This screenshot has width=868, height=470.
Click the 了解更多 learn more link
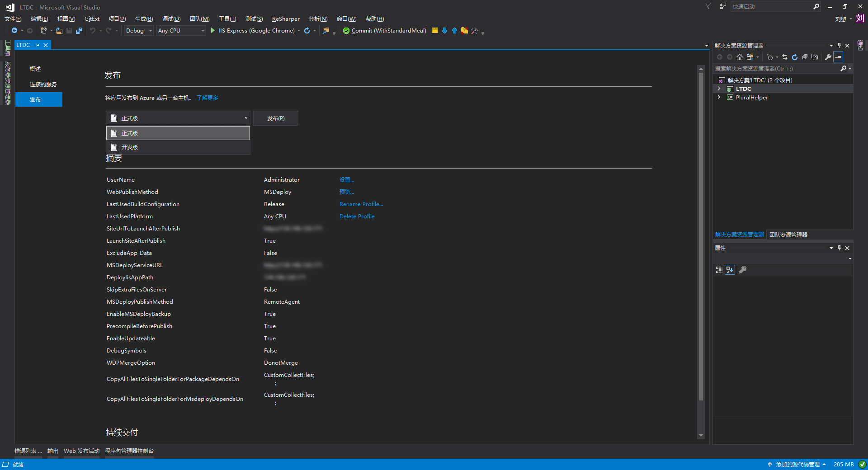click(x=208, y=98)
